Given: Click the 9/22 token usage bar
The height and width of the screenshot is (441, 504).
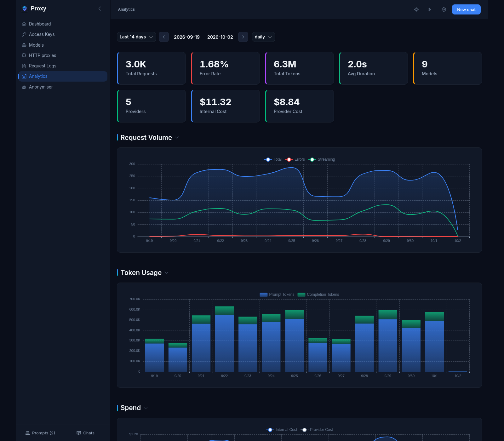Looking at the screenshot, I should pos(225,339).
